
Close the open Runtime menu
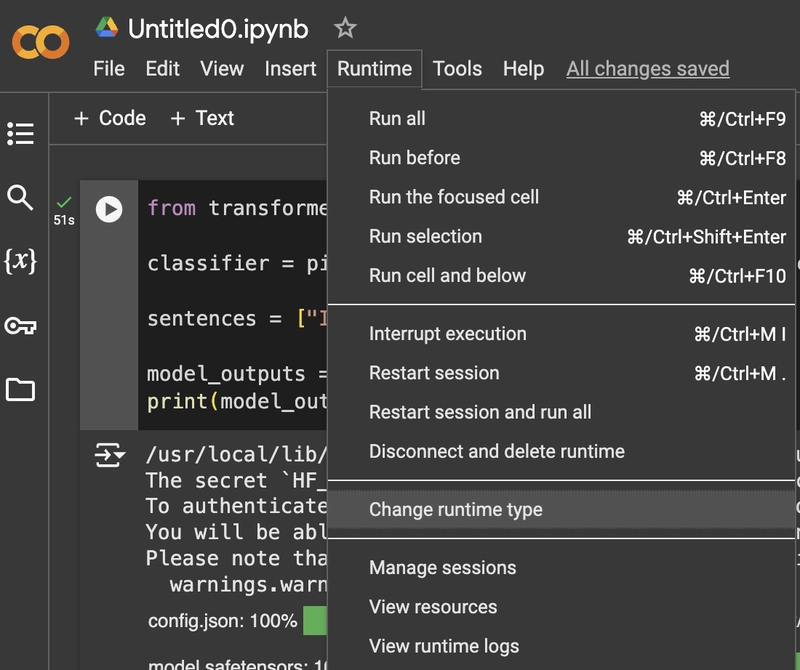pos(374,68)
